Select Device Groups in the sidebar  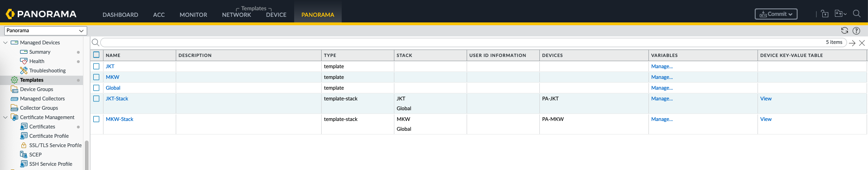tap(36, 89)
